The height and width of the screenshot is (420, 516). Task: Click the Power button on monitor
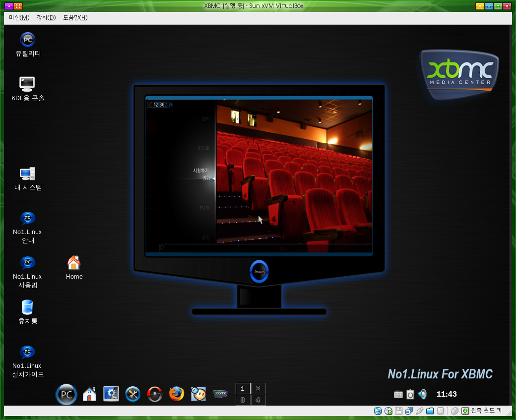[259, 272]
